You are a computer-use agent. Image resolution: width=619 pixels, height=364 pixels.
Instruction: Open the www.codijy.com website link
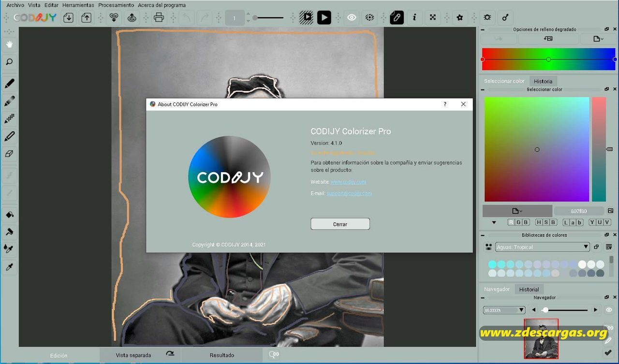coord(348,182)
